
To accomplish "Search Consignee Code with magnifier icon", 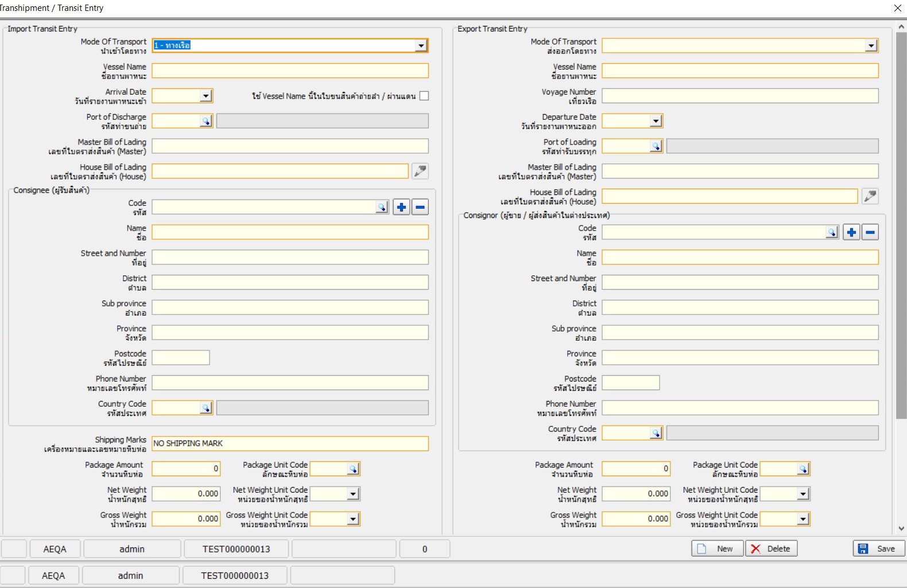I will (x=382, y=207).
